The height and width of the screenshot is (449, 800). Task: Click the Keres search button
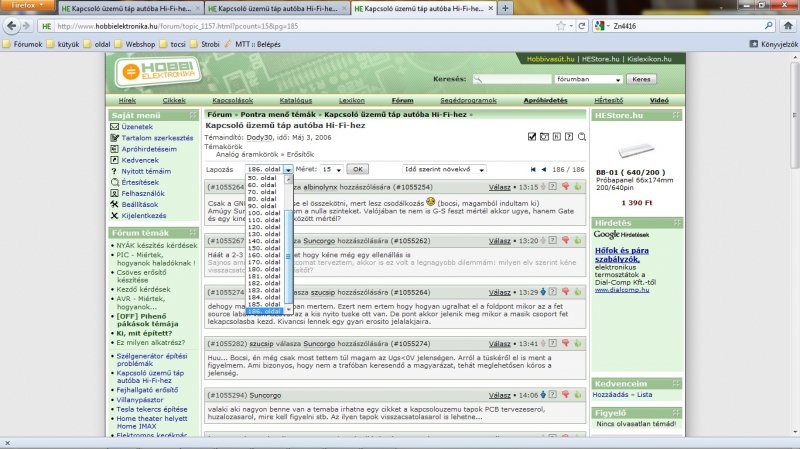(641, 80)
